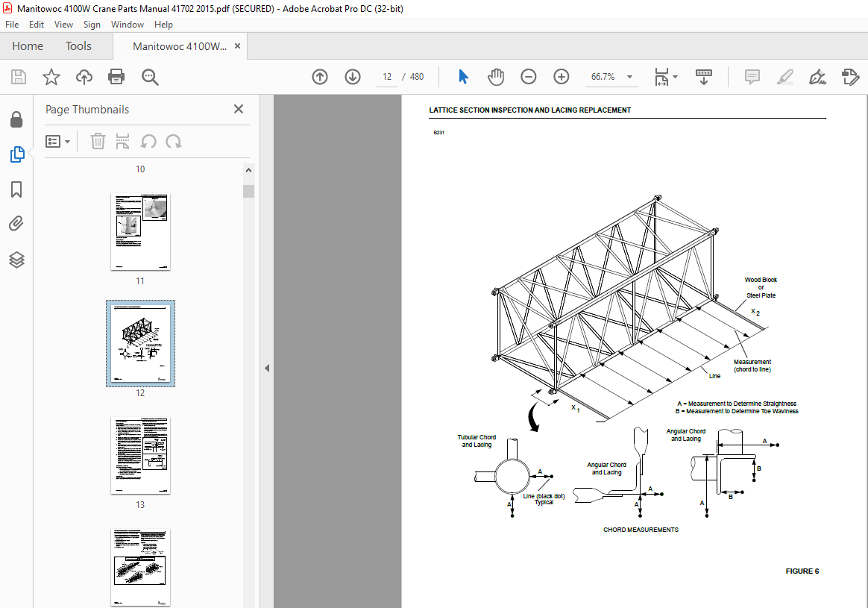Open the File menu
The width and height of the screenshot is (868, 608).
point(12,25)
